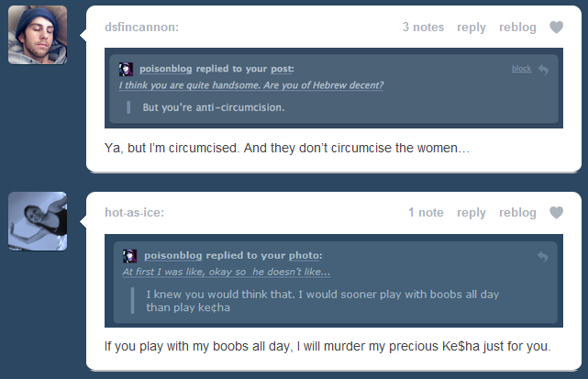Reblog the dsfincannon post
The image size is (588, 379).
tap(517, 28)
